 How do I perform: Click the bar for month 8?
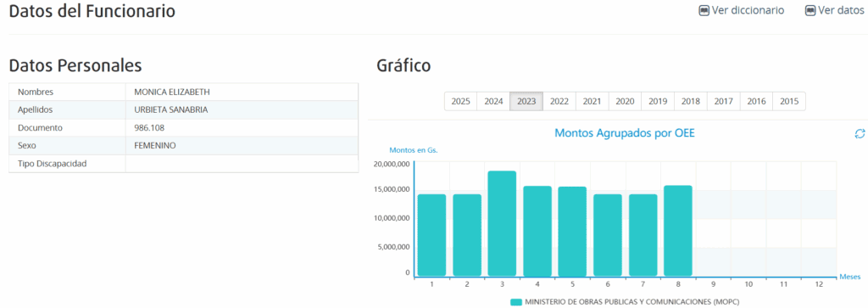[678, 231]
